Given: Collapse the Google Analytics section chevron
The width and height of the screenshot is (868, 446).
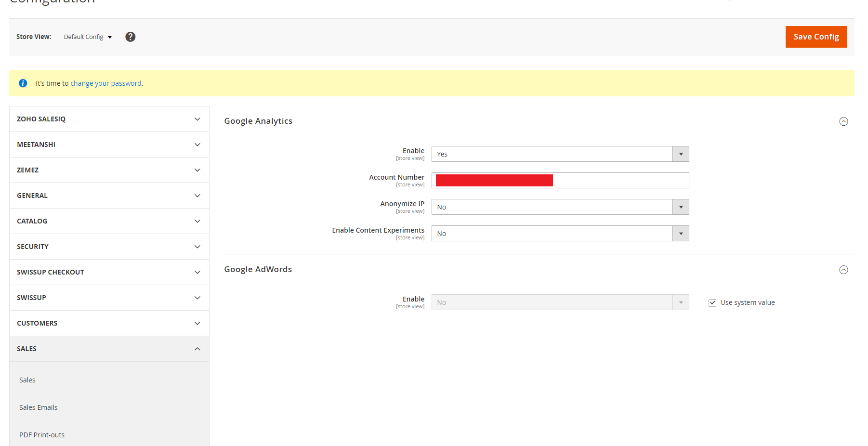Looking at the screenshot, I should (x=843, y=122).
